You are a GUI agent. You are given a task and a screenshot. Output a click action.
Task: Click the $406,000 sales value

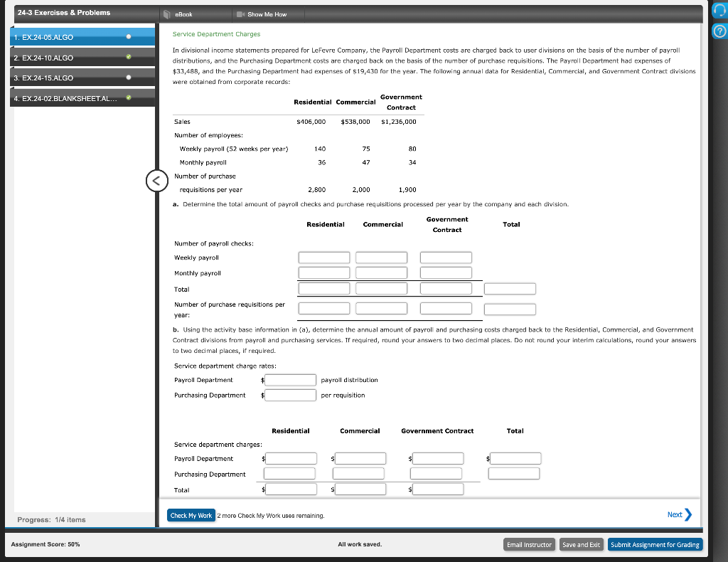(311, 122)
